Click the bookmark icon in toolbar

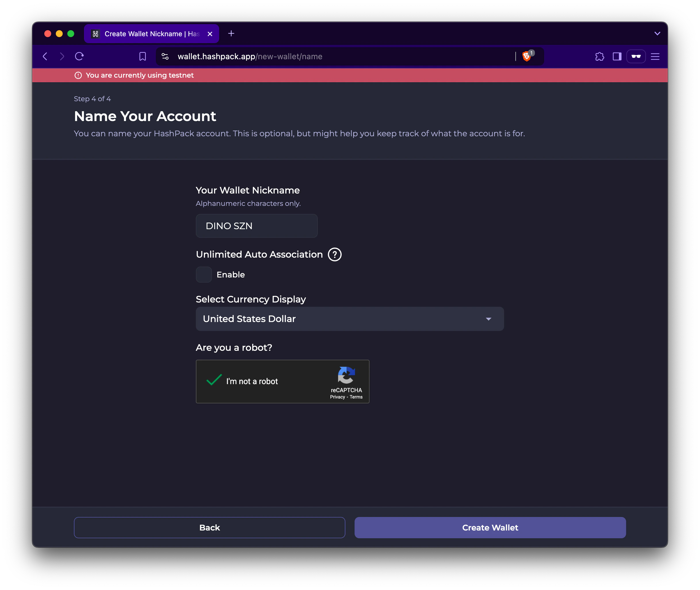click(x=143, y=57)
